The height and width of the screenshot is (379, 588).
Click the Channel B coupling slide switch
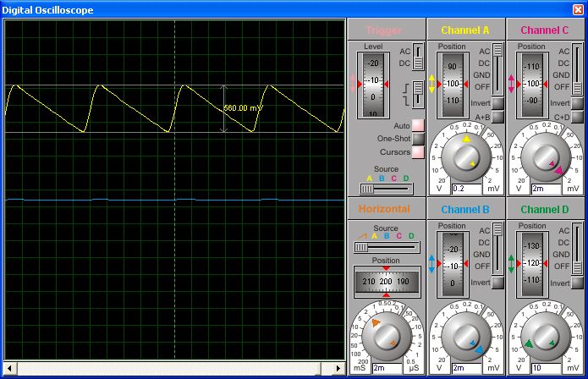click(497, 248)
